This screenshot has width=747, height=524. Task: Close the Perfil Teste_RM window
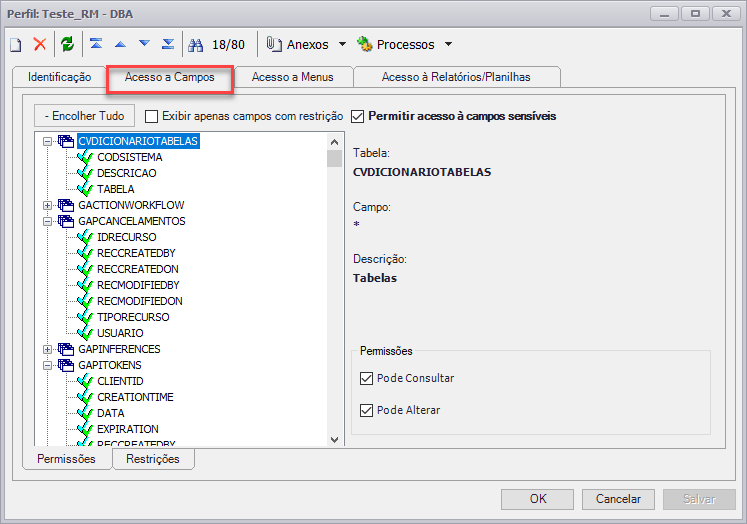click(726, 13)
